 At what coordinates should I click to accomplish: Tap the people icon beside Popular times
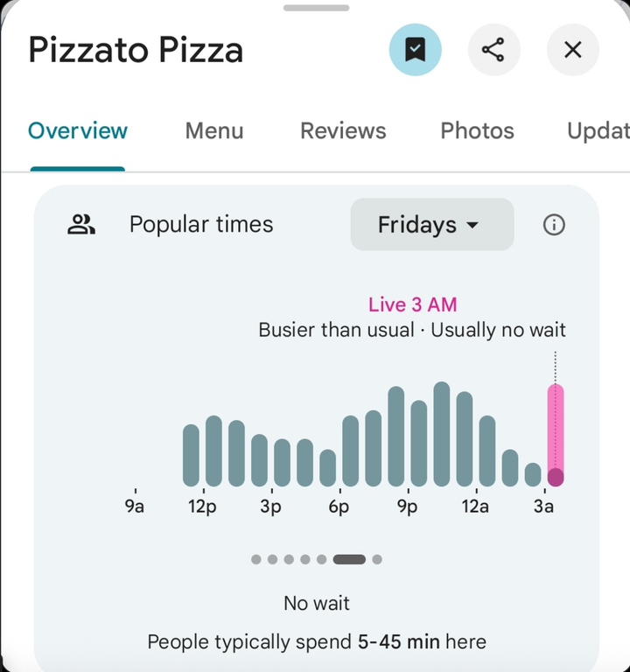coord(81,225)
